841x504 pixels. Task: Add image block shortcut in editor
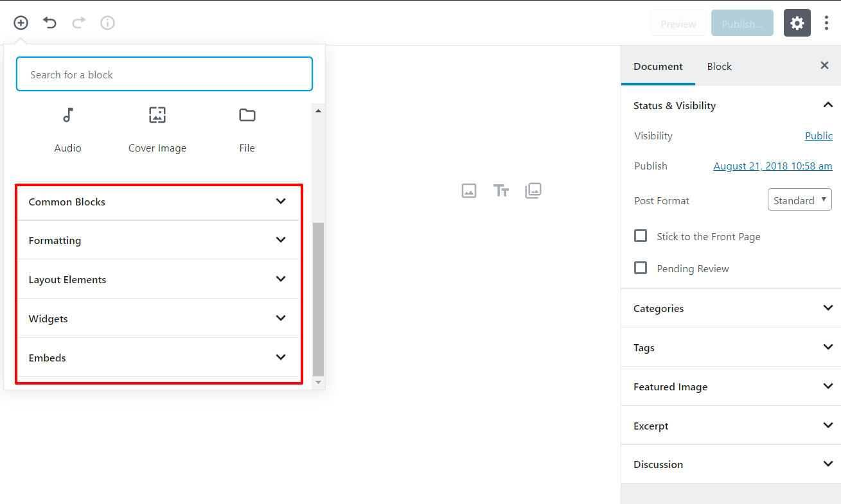469,191
